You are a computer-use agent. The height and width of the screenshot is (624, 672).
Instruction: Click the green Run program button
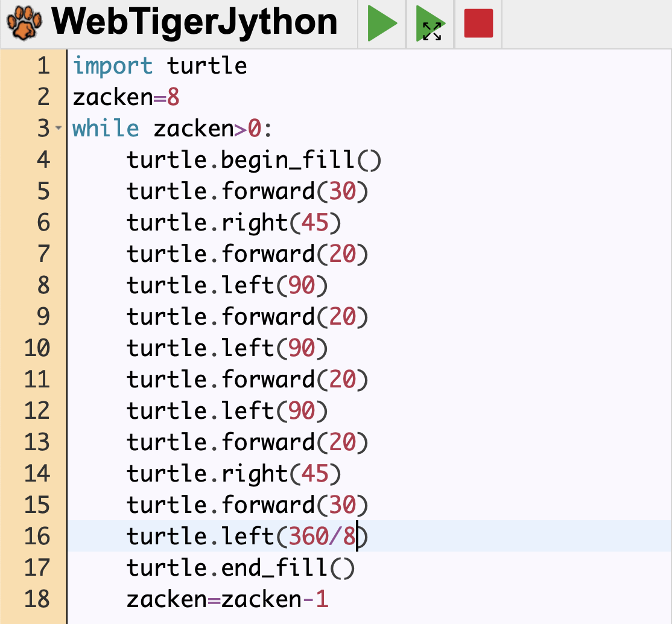[382, 24]
